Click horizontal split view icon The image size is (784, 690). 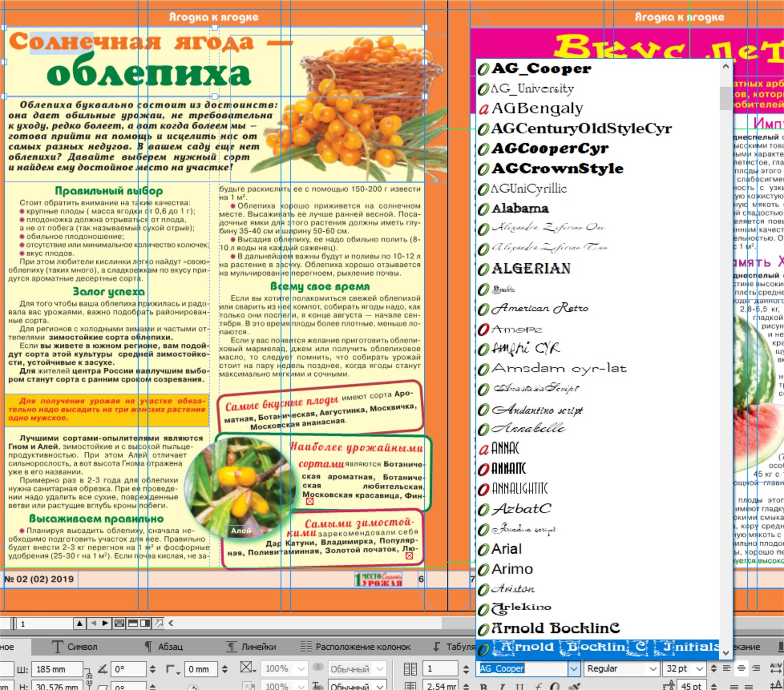click(133, 623)
